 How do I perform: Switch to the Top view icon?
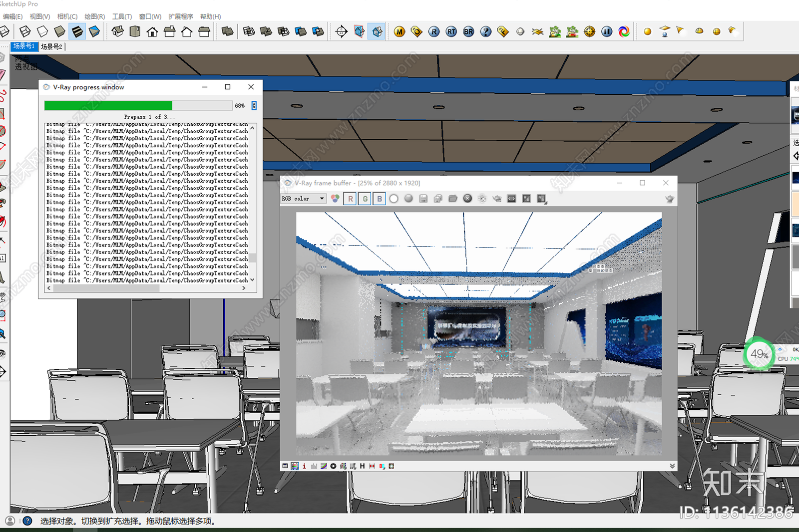[x=135, y=31]
